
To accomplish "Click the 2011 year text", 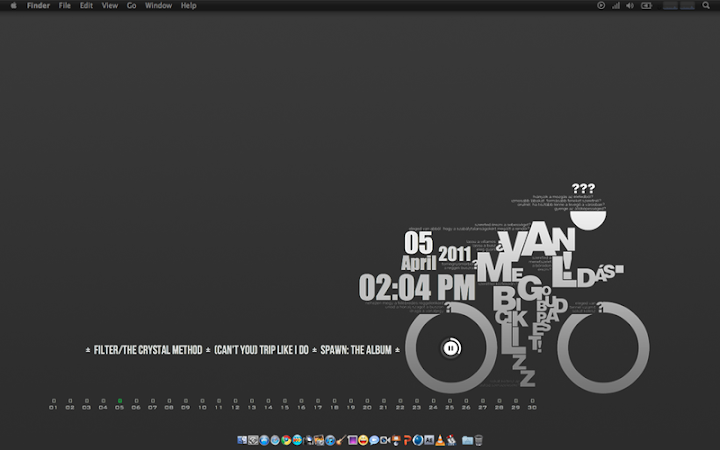I will click(x=455, y=254).
